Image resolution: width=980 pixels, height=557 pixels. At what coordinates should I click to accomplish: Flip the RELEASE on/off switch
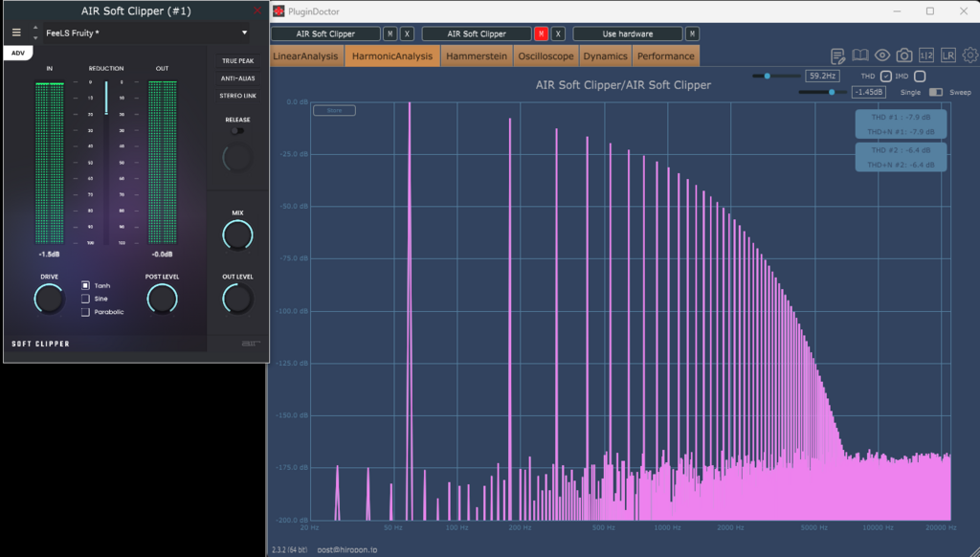(237, 131)
